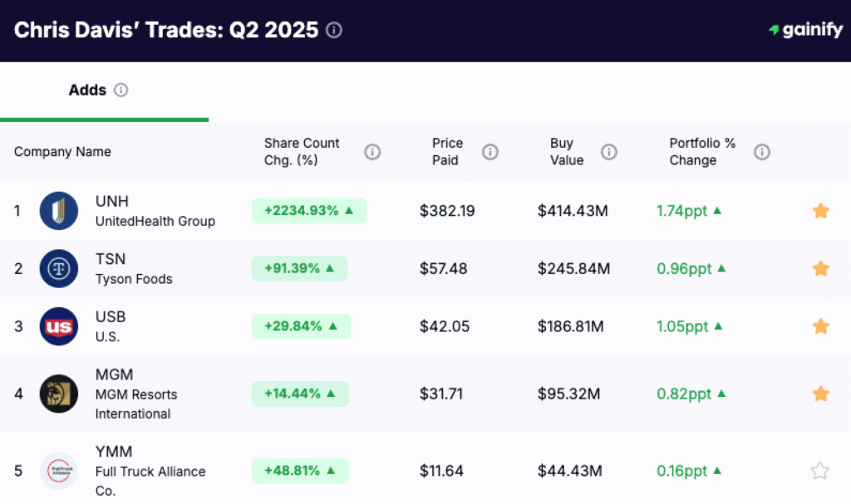The height and width of the screenshot is (504, 851).
Task: Show Share Count Chg. info tooltip icon
Action: [372, 152]
